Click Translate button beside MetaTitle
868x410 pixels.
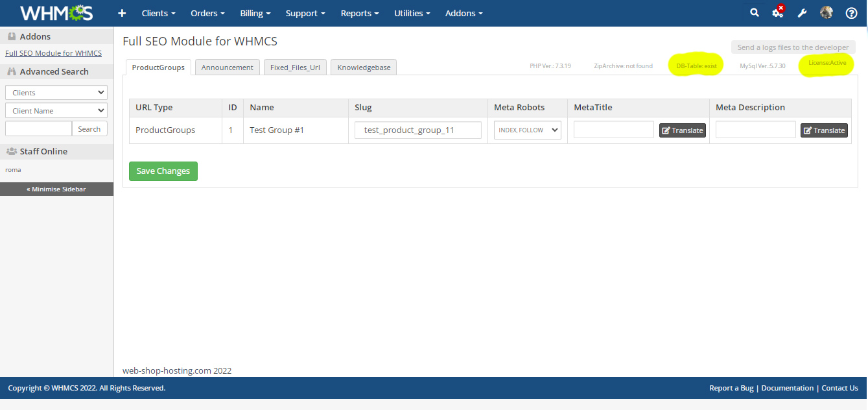point(683,130)
